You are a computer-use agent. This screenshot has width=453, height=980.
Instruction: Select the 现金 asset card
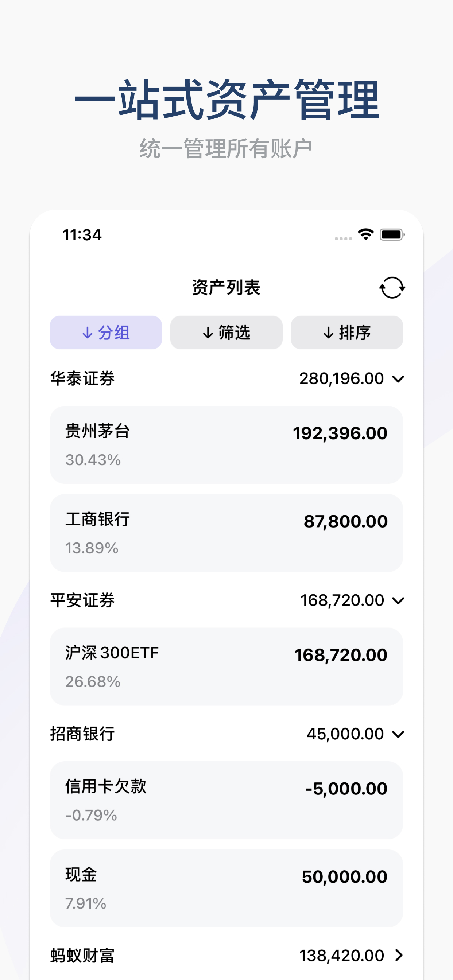coord(226,888)
